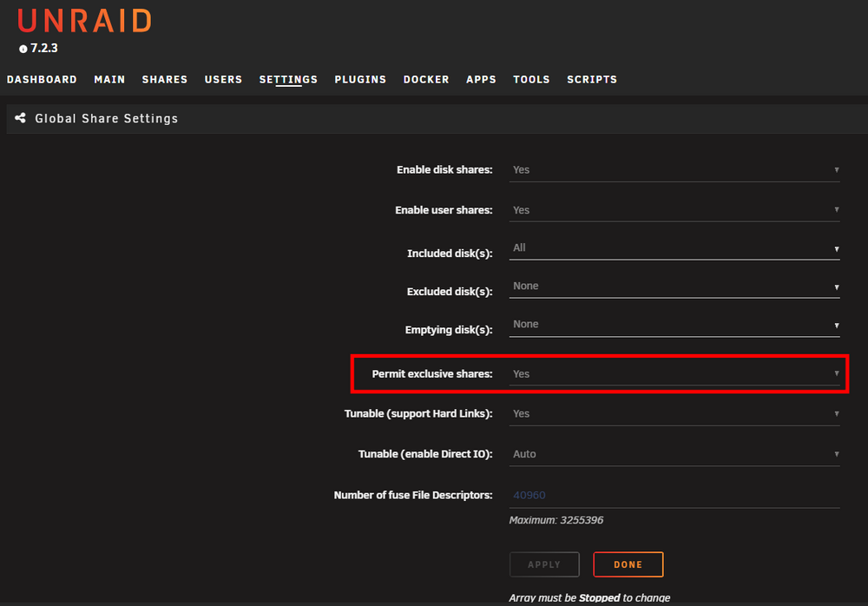Click the 'Array must be Stopped' notice
The height and width of the screenshot is (606, 868).
(x=589, y=597)
